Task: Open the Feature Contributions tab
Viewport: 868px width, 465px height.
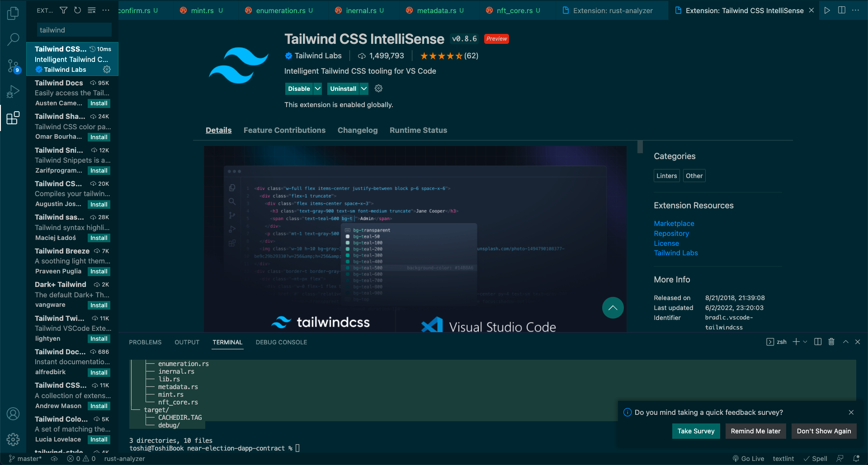Action: pos(284,130)
